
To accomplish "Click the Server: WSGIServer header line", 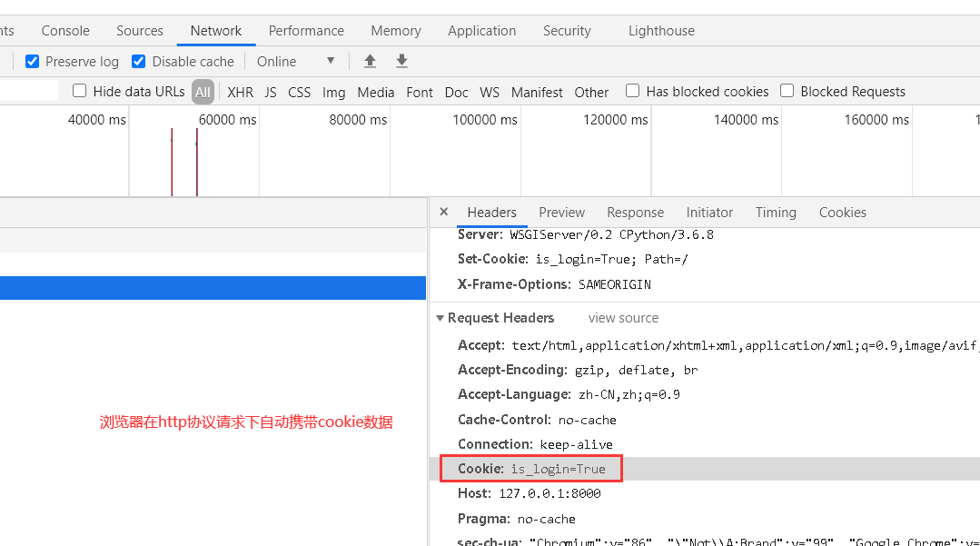I will tap(585, 234).
